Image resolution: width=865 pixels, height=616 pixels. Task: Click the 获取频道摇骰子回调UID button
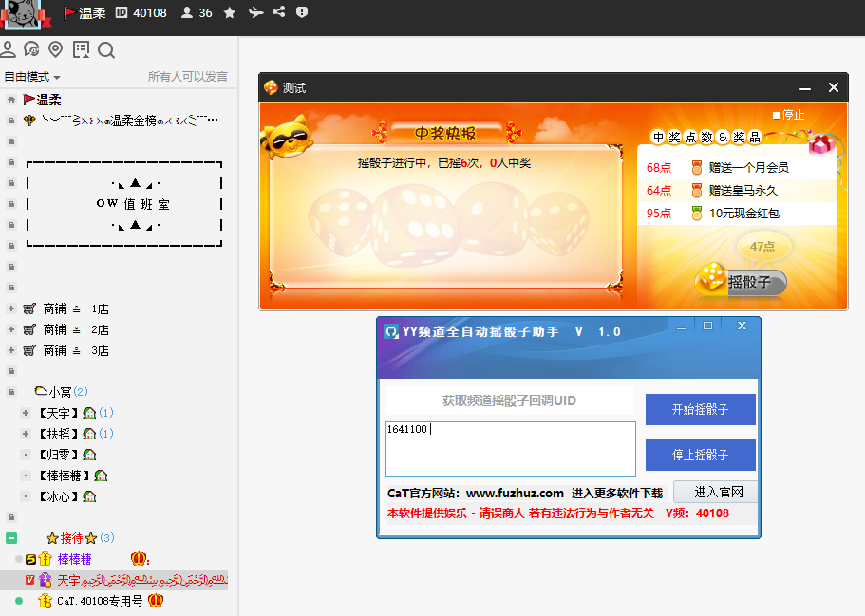[509, 401]
